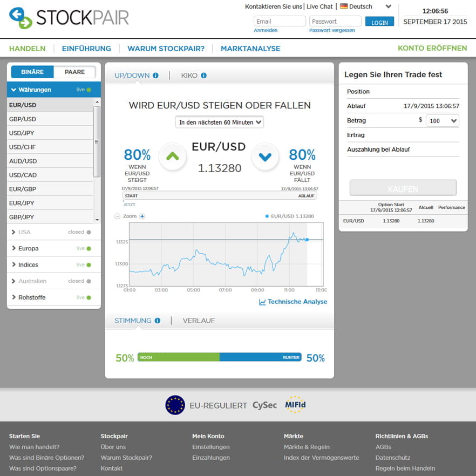Click blue down arrow for EUR/USD fall
Screen dimensions: 476x476
click(x=265, y=157)
